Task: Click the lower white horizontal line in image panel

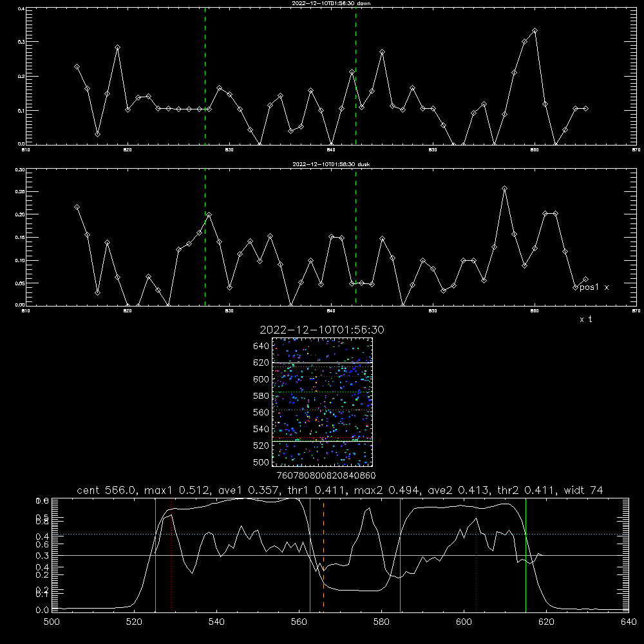Action: click(322, 442)
